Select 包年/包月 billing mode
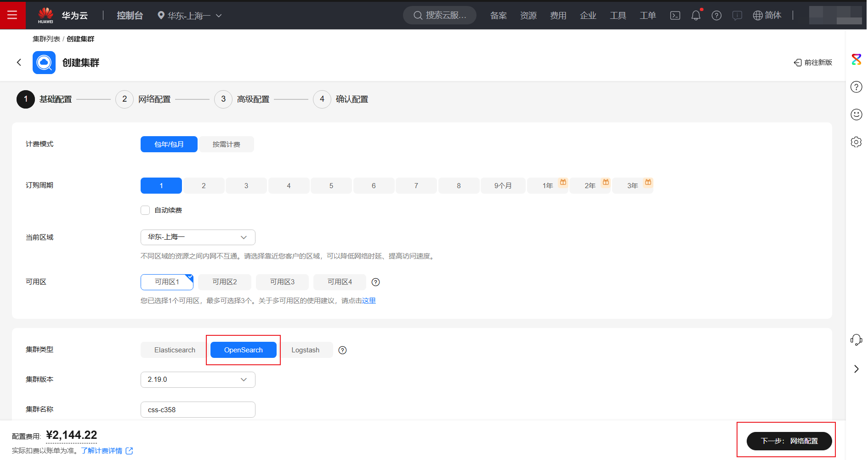 (x=169, y=144)
